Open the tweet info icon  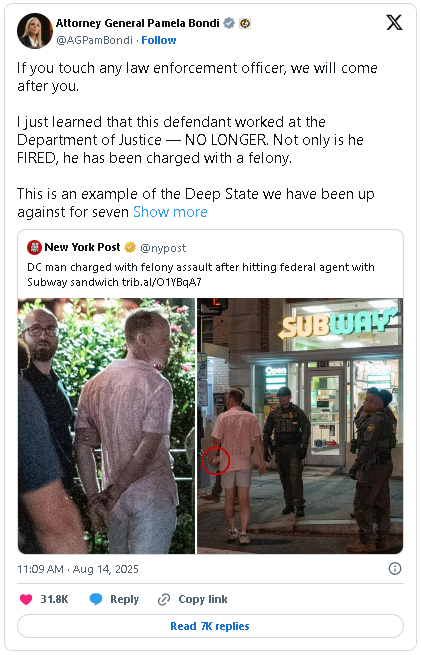point(395,569)
